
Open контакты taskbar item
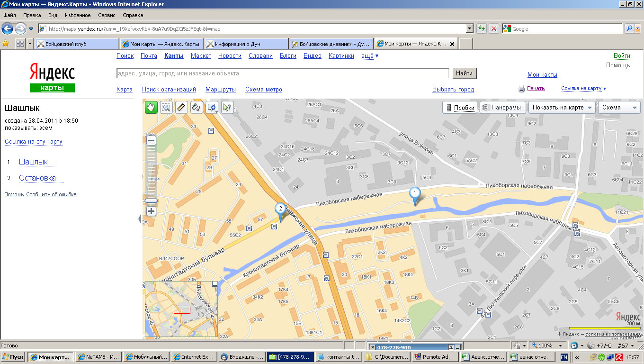click(338, 357)
